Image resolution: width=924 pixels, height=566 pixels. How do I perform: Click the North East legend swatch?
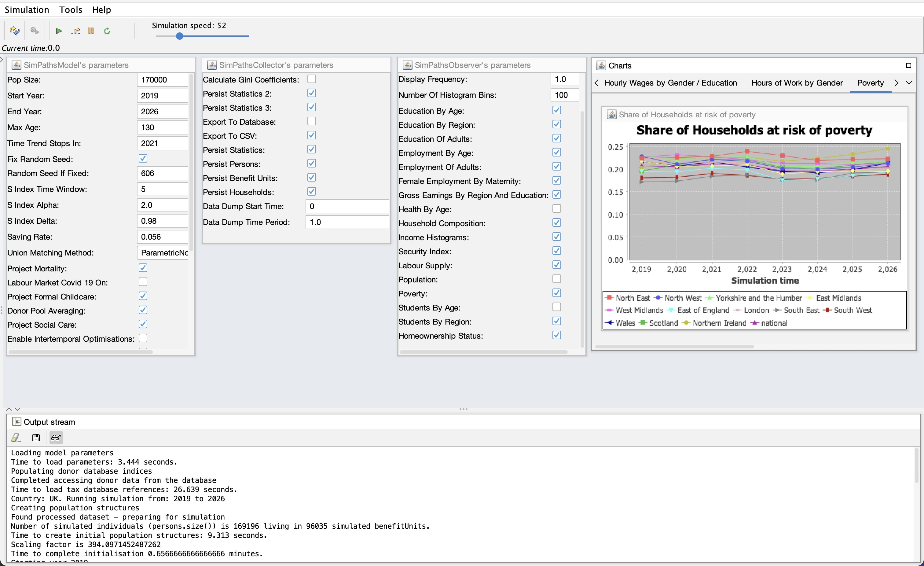click(x=609, y=298)
